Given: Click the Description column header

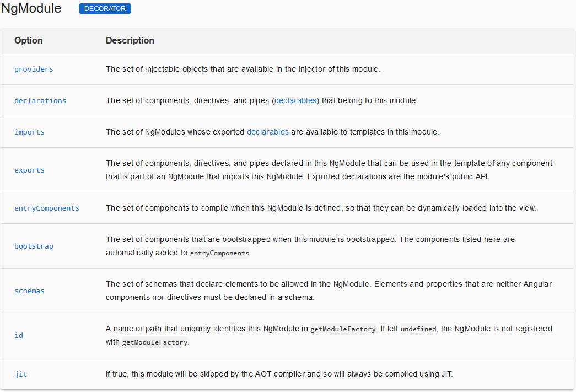Looking at the screenshot, I should coord(130,40).
